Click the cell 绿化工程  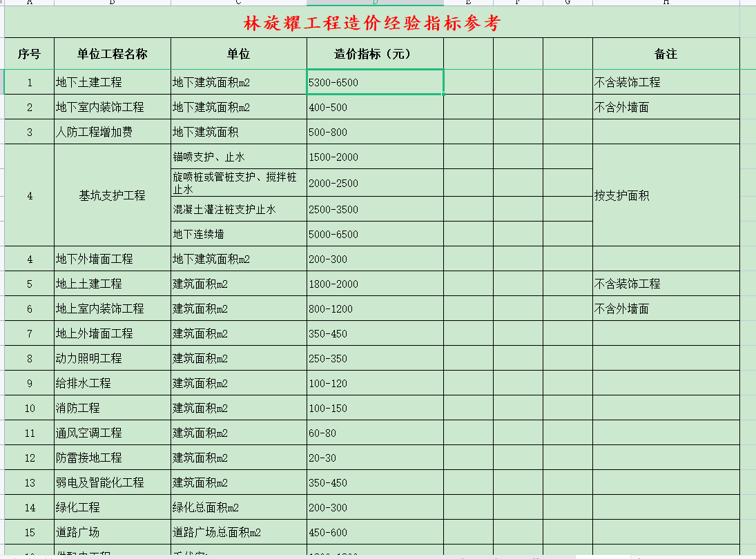pyautogui.click(x=113, y=507)
